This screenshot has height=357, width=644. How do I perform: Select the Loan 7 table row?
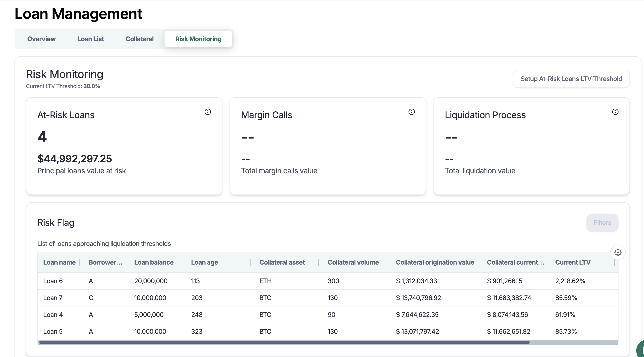[53, 298]
